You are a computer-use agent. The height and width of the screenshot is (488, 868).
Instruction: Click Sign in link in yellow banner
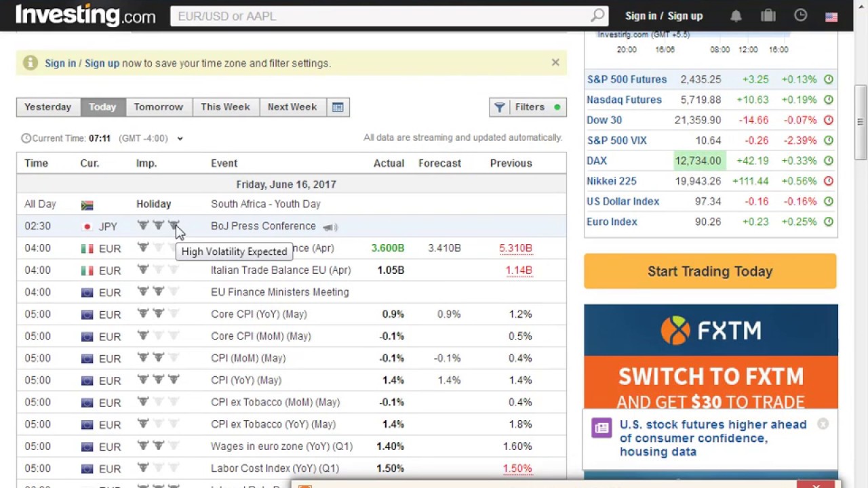tap(60, 63)
